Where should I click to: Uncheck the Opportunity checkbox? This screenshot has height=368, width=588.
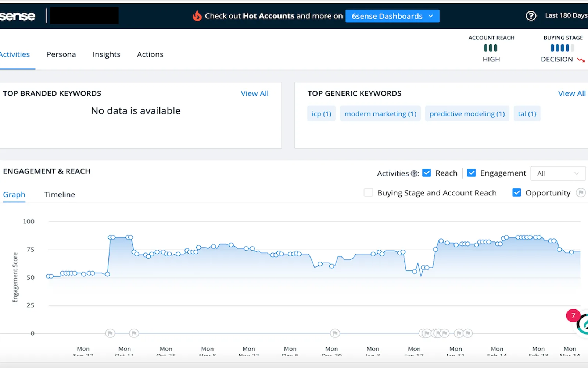(516, 192)
